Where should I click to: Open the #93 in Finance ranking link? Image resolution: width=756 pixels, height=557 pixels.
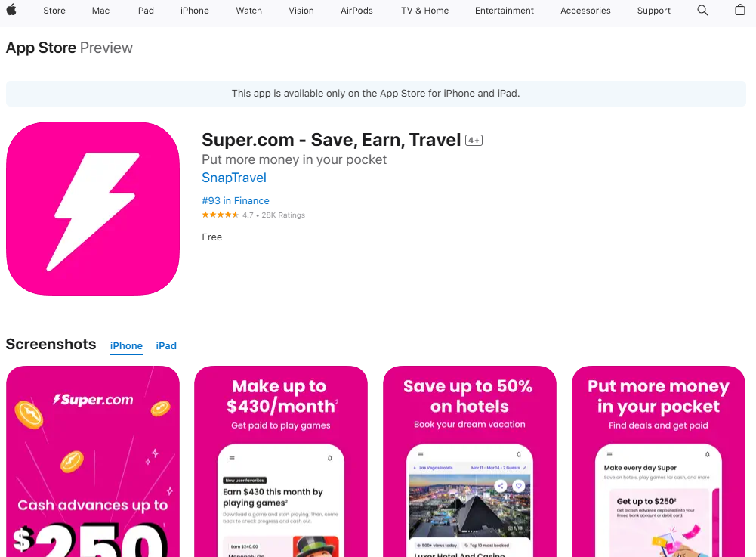[x=236, y=200]
